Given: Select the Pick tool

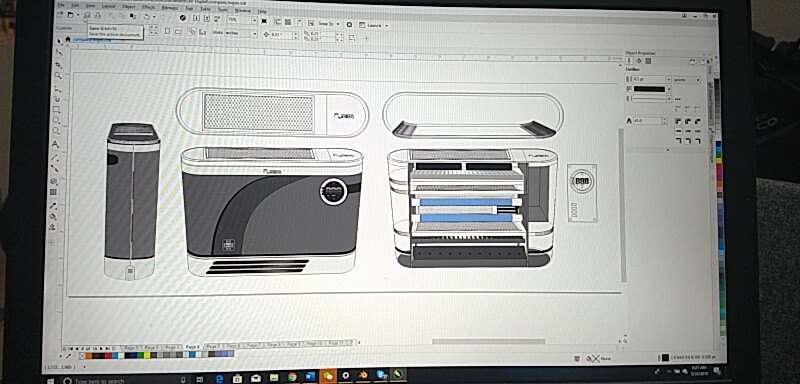Looking at the screenshot, I should pos(60,41).
